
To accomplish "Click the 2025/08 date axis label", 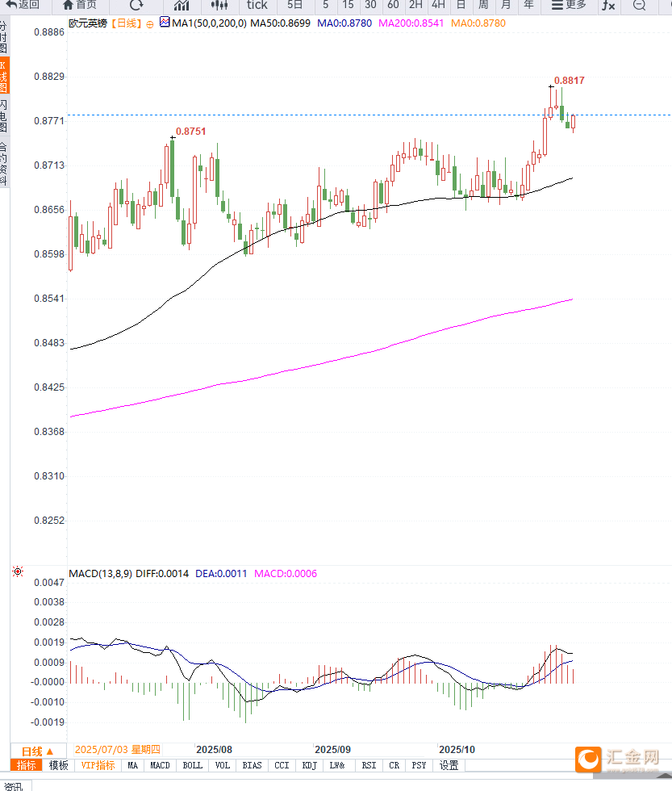I will point(215,750).
